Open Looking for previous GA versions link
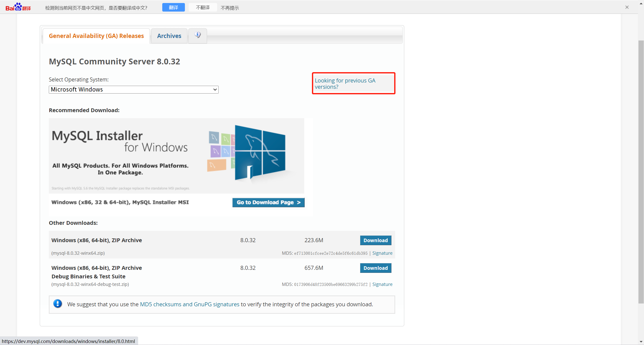The height and width of the screenshot is (345, 644). point(345,83)
